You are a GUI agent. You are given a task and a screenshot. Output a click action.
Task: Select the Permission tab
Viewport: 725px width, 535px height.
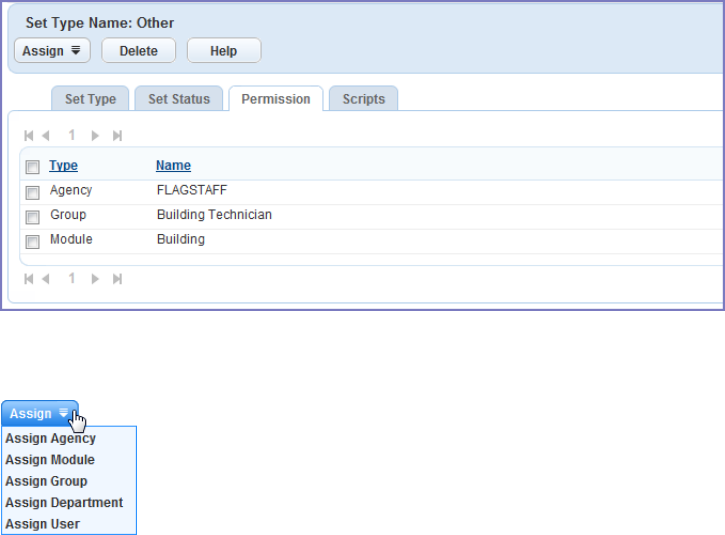click(276, 98)
